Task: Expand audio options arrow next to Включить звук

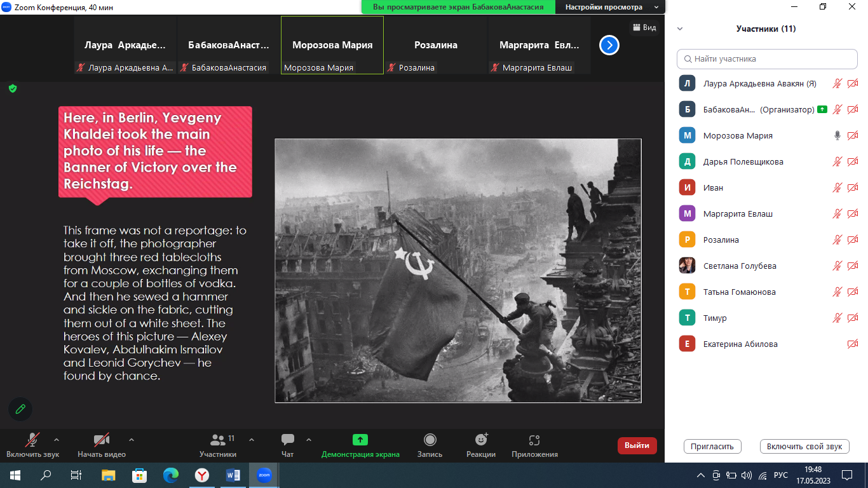Action: [x=57, y=439]
